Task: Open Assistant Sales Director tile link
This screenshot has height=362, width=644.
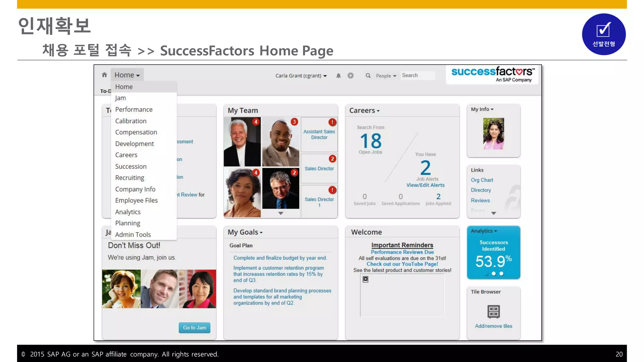Action: 319,134
